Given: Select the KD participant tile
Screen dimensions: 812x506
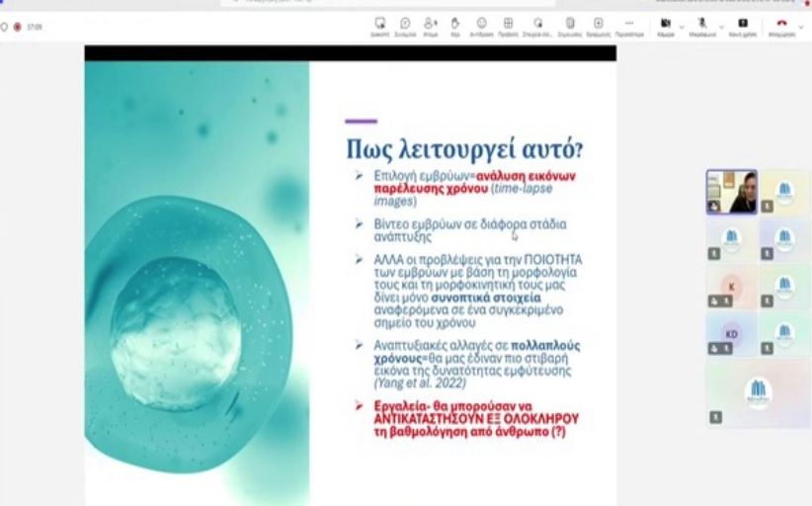Looking at the screenshot, I should coord(732,334).
